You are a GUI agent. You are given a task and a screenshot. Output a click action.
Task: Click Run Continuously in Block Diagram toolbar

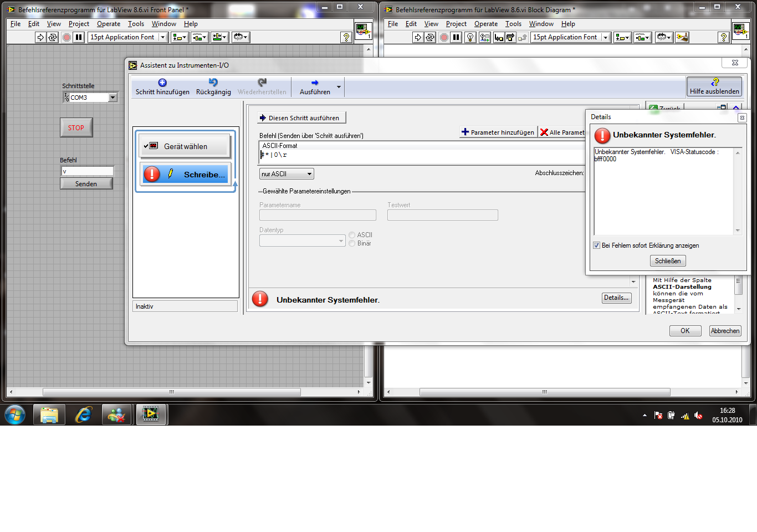430,37
